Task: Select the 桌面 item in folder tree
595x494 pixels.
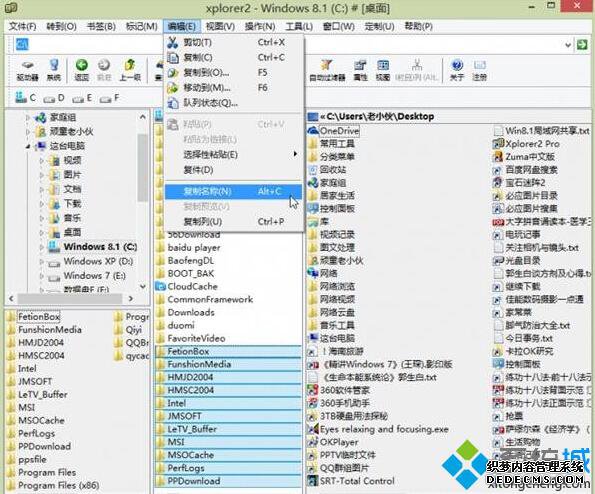Action: (x=72, y=232)
